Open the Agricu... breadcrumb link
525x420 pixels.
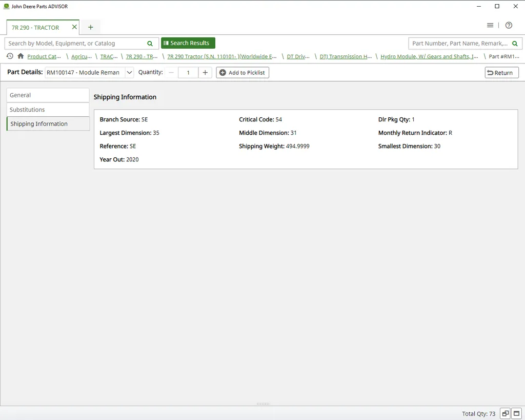82,56
